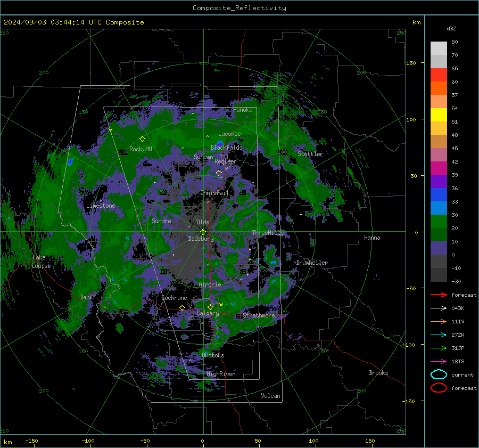Select the Didsbury city label
The height and width of the screenshot is (448, 479).
201,239
